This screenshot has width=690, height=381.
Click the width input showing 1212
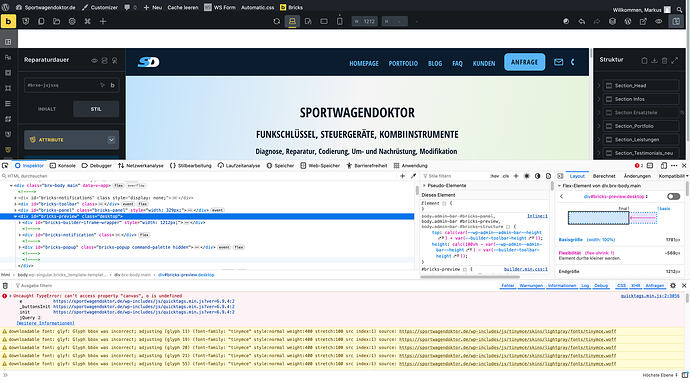click(364, 21)
